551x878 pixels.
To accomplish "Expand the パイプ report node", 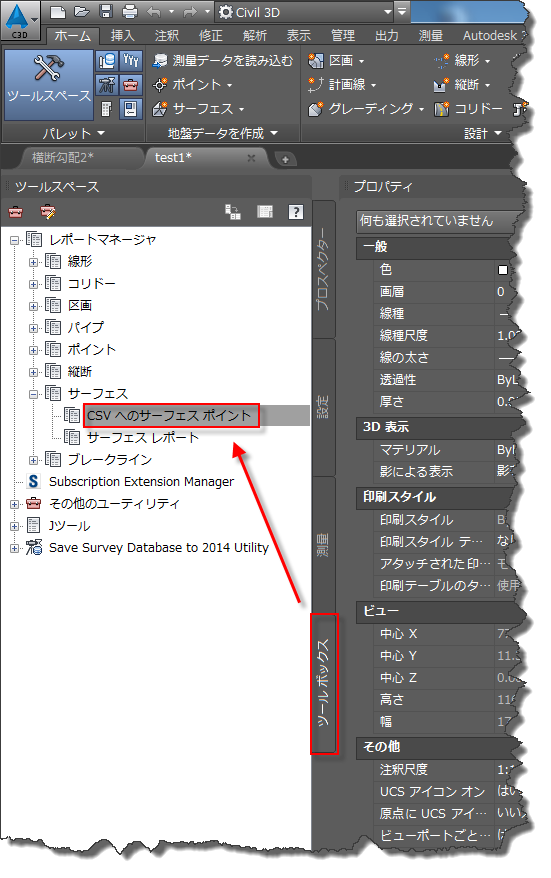I will click(x=34, y=328).
